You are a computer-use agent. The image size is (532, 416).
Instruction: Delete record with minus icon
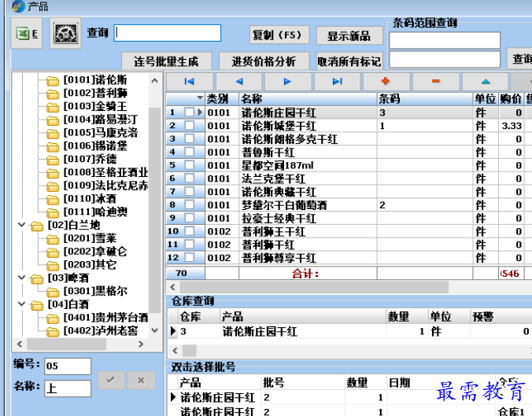(436, 81)
